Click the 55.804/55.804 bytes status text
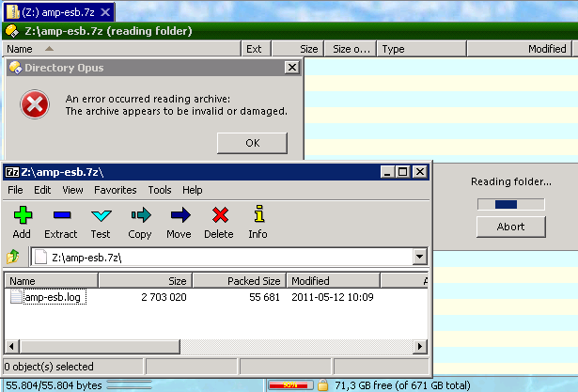 click(x=54, y=385)
